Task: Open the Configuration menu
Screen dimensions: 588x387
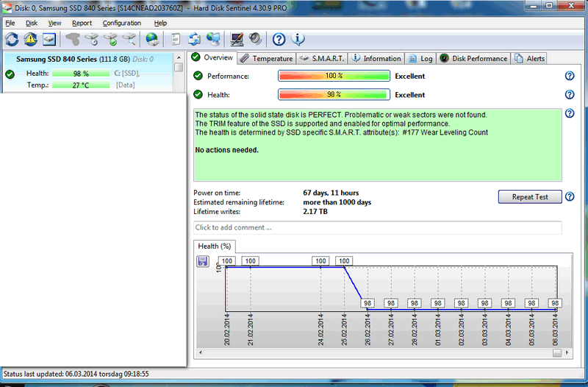Action: [122, 23]
